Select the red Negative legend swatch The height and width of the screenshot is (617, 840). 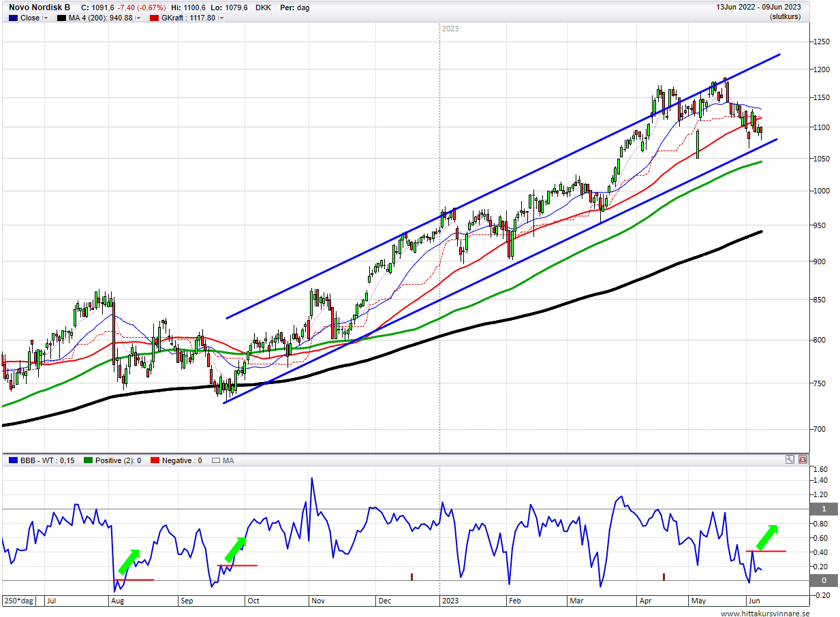click(x=154, y=460)
